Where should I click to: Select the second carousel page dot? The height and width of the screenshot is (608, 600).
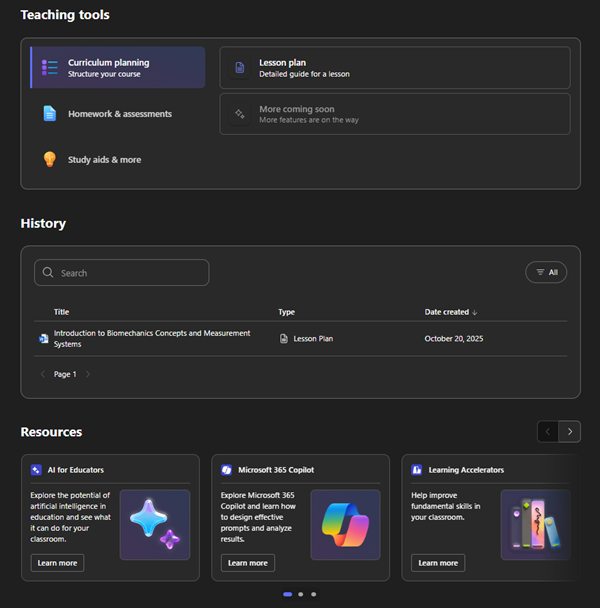(301, 594)
